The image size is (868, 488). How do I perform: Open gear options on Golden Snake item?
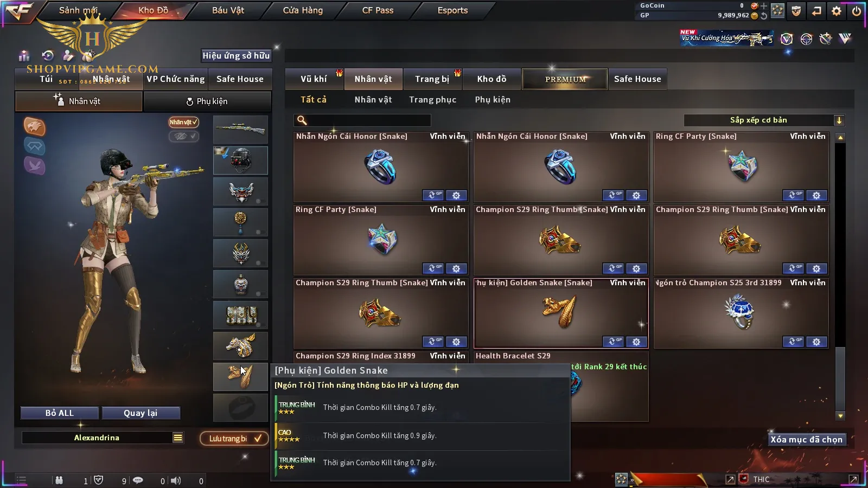636,342
